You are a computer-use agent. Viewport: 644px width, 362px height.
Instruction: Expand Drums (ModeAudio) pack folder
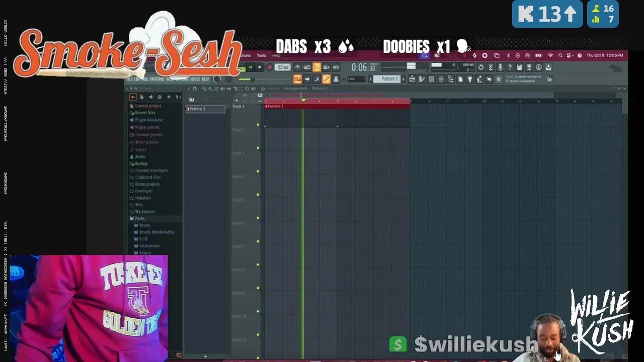pyautogui.click(x=154, y=232)
